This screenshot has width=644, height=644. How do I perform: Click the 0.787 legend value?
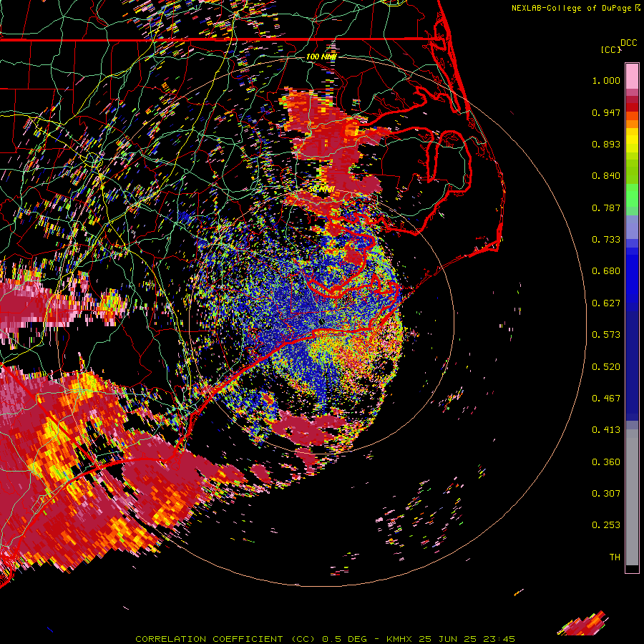coord(606,208)
